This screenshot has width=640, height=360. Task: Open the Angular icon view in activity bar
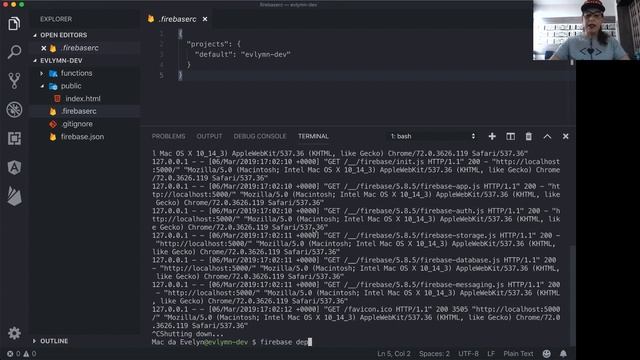14,167
